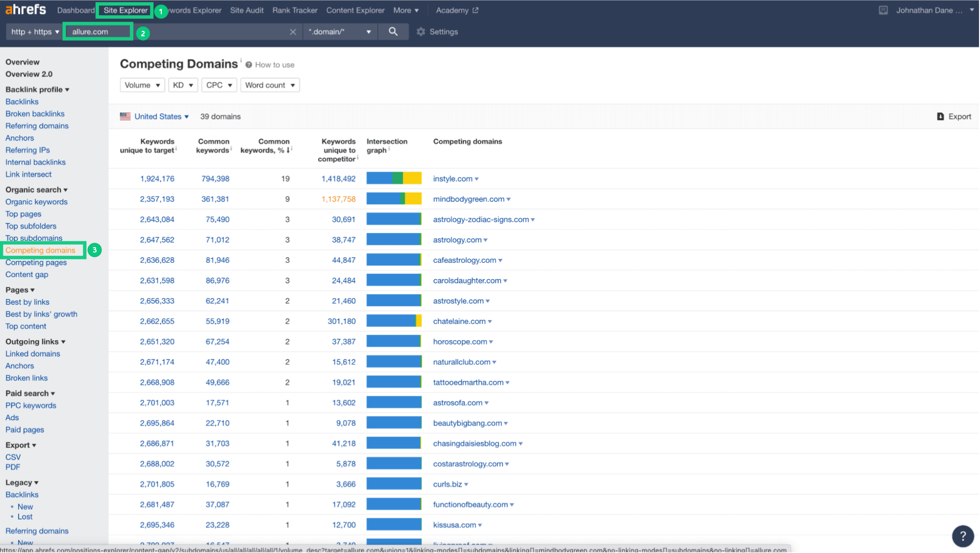
Task: Expand the United States country selector
Action: point(154,117)
